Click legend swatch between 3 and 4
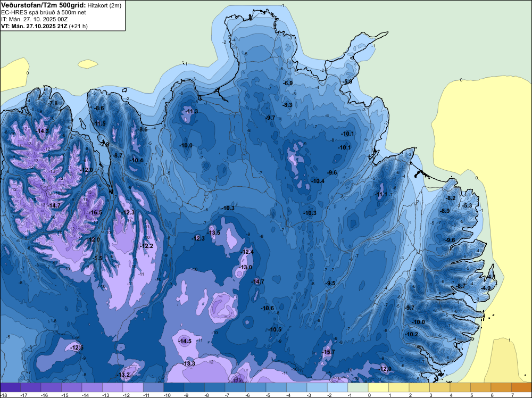The image size is (532, 398). coord(440,387)
